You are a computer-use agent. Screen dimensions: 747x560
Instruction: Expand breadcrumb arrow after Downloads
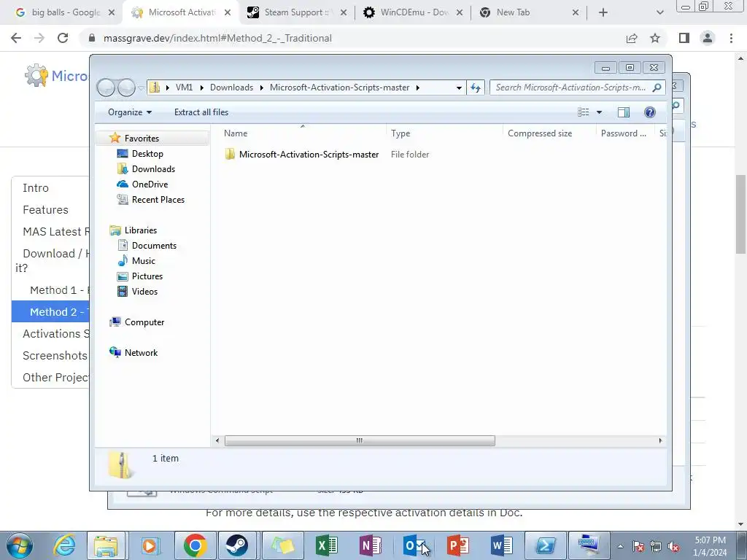point(262,87)
